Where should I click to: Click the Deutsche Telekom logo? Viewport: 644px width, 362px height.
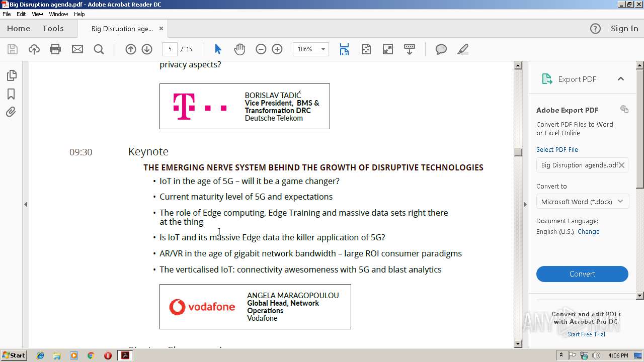[200, 107]
